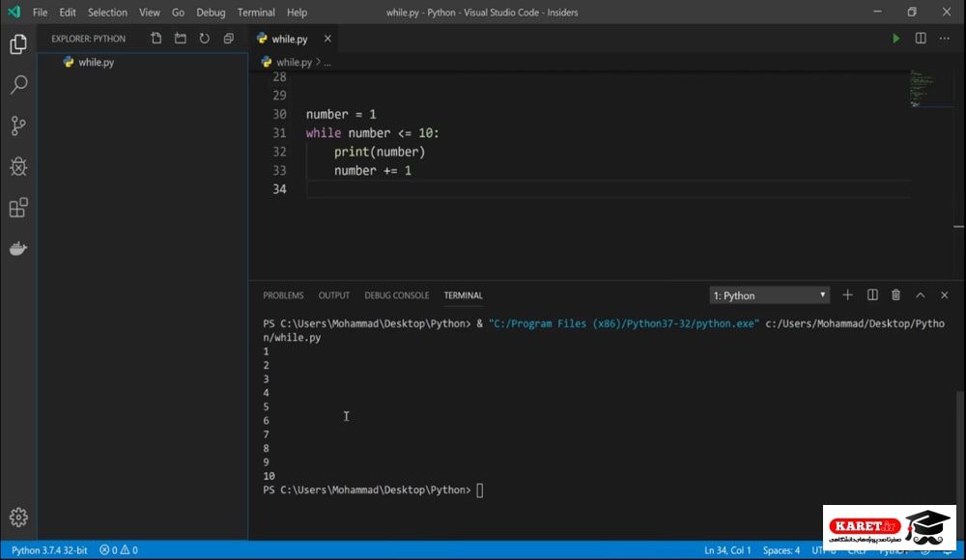Image resolution: width=966 pixels, height=560 pixels.
Task: Split the editor to the right
Action: coord(921,39)
